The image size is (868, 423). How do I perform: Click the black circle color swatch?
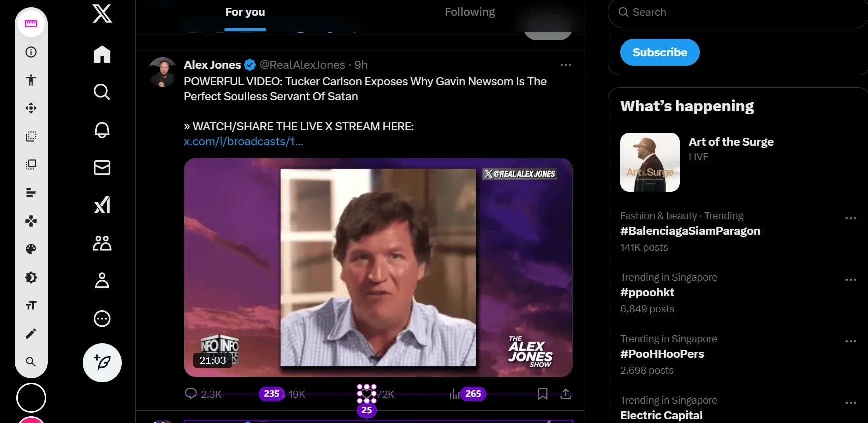[31, 398]
